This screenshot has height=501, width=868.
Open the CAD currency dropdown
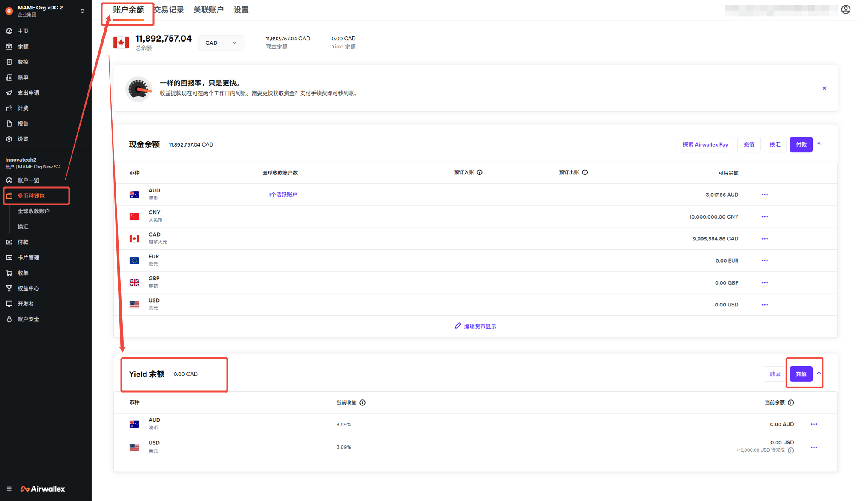[x=221, y=43]
